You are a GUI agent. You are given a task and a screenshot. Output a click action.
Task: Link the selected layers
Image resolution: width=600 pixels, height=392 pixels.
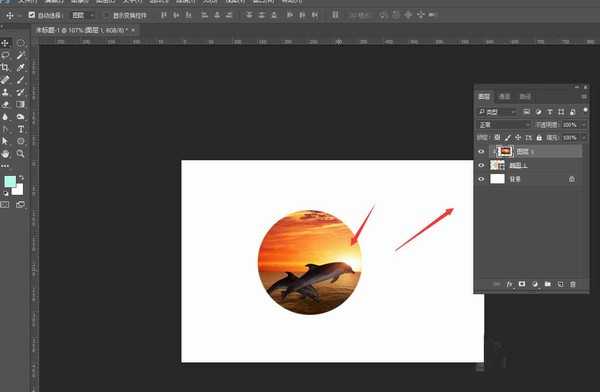tap(496, 284)
